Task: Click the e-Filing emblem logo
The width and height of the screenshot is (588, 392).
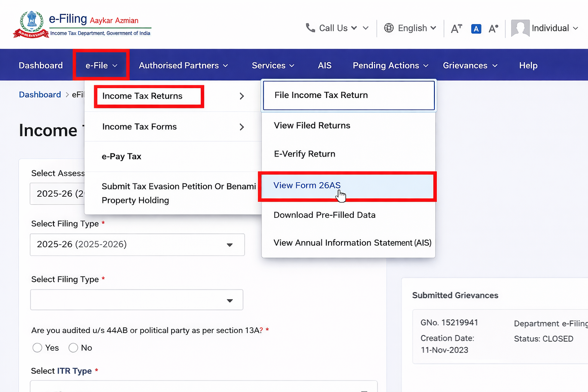Action: click(31, 24)
